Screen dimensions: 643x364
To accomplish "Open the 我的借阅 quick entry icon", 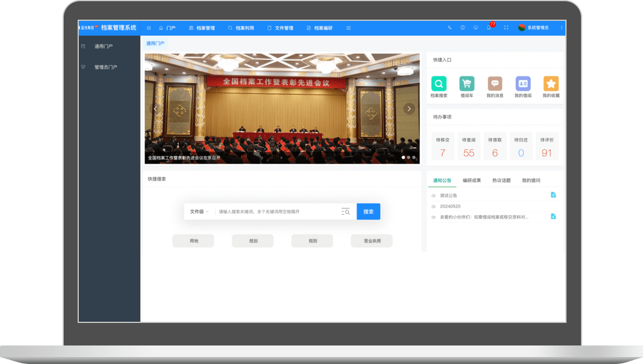I will click(523, 84).
